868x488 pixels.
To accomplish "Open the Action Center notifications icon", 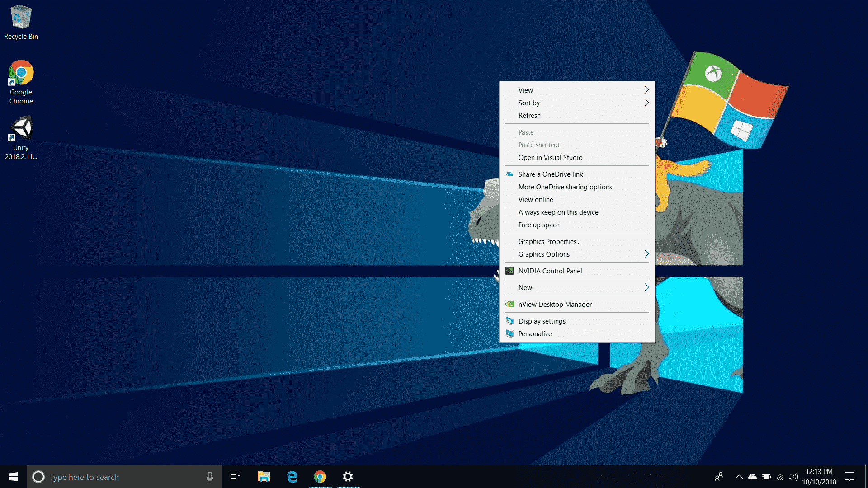I will click(x=849, y=477).
